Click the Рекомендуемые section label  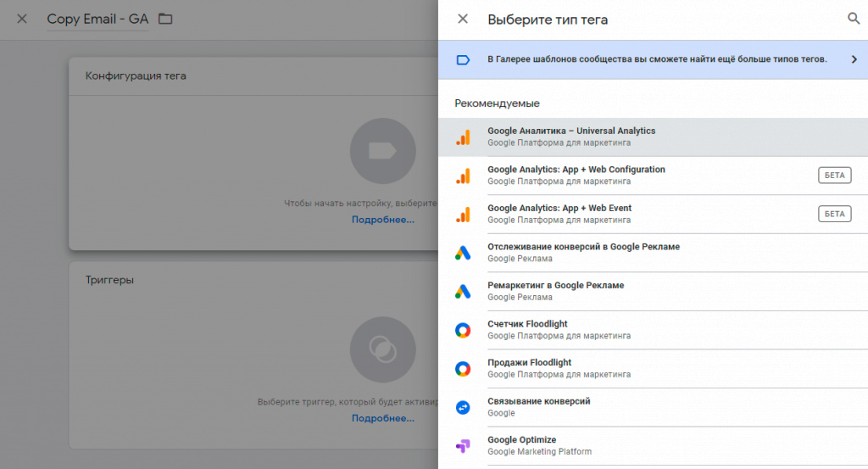pos(497,103)
